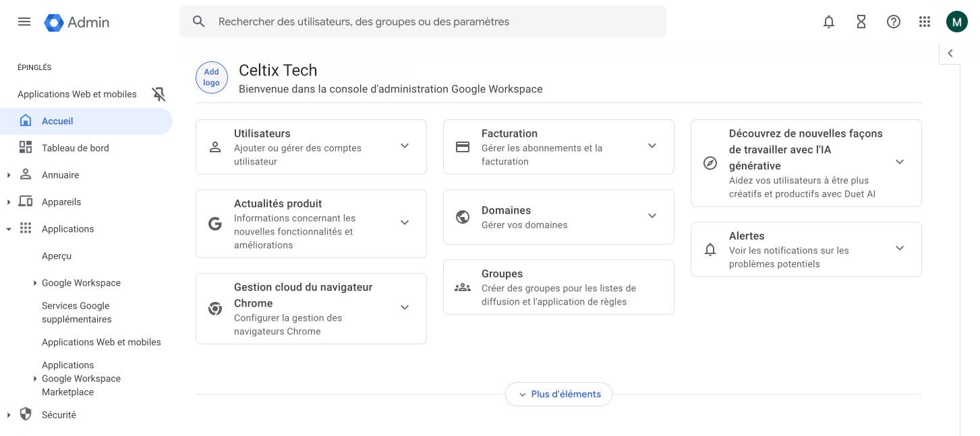The image size is (980, 436).
Task: Click the account avatar M
Action: pos(956,22)
